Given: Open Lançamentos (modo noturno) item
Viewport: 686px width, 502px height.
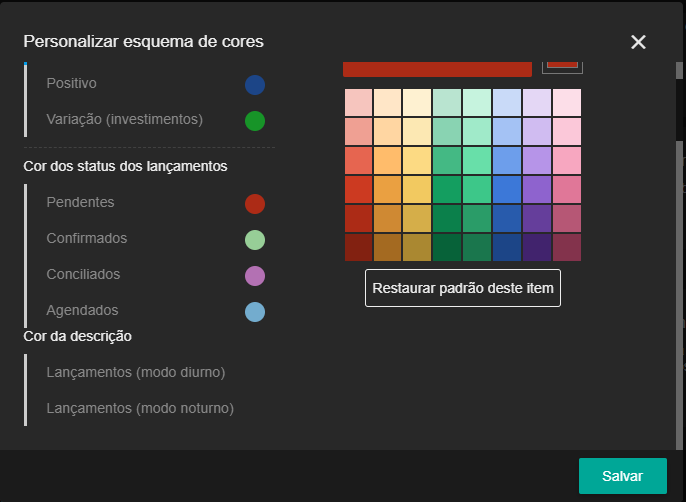Looking at the screenshot, I should click(x=139, y=408).
